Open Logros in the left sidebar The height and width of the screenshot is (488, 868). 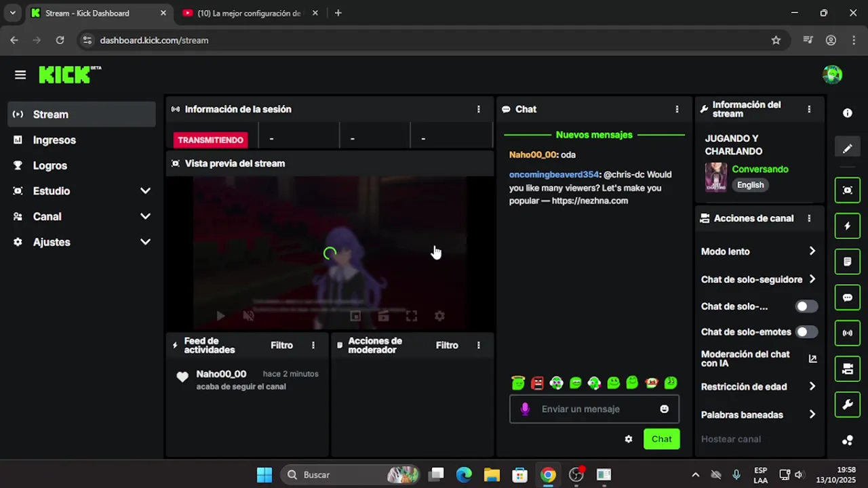82,165
